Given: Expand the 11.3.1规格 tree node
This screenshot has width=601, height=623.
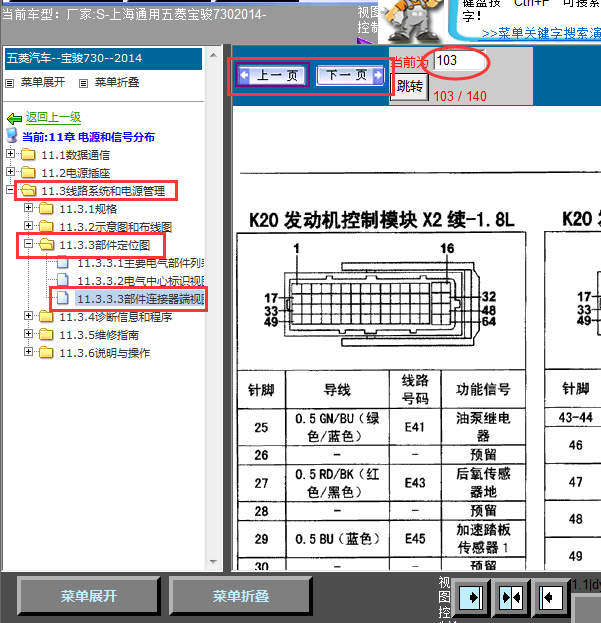Looking at the screenshot, I should [28, 207].
